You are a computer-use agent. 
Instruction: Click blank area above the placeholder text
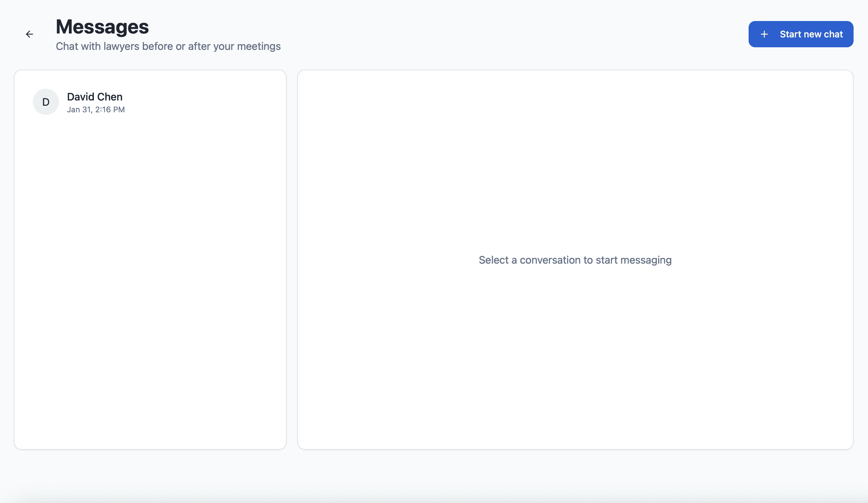pos(575,155)
